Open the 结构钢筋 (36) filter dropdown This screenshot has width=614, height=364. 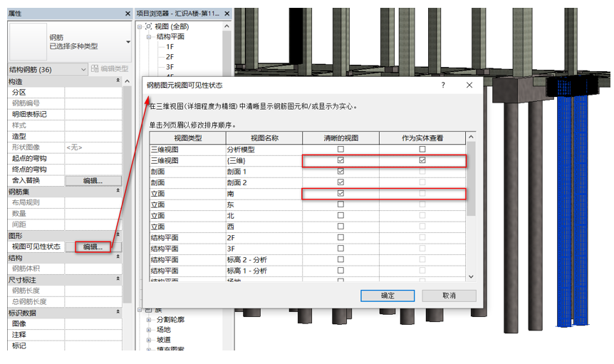[x=83, y=69]
